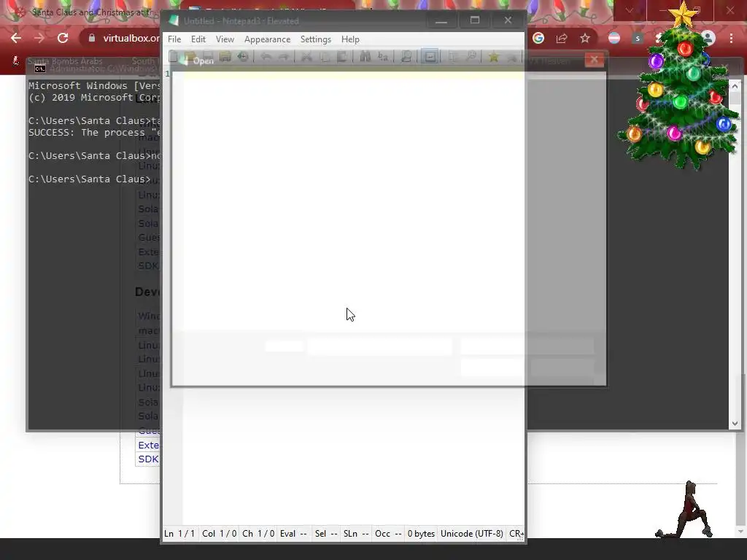The height and width of the screenshot is (560, 747).
Task: Reload the virtualbox page in Chrome
Action: [x=63, y=38]
